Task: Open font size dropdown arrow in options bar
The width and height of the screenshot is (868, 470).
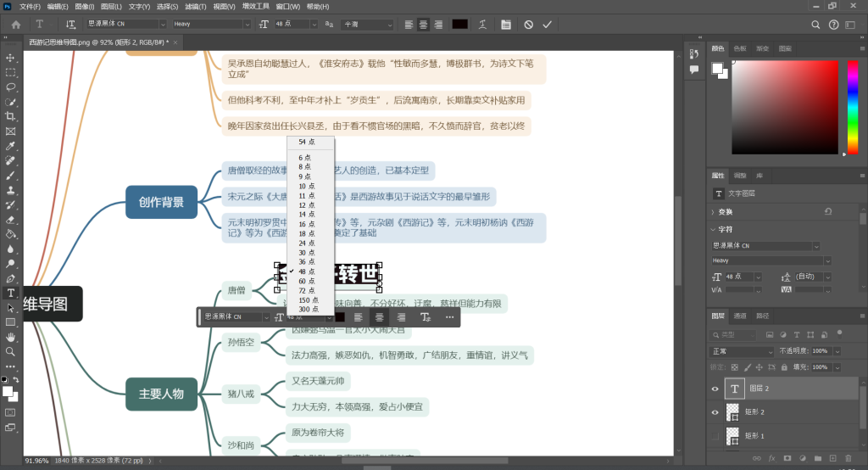Action: coord(314,25)
